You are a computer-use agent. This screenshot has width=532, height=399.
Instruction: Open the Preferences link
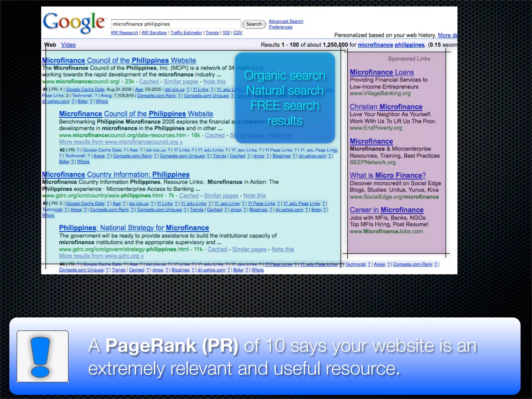[281, 27]
